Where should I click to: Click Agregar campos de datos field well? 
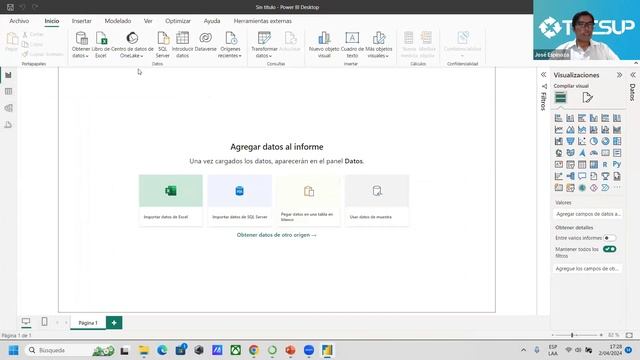[x=588, y=214]
